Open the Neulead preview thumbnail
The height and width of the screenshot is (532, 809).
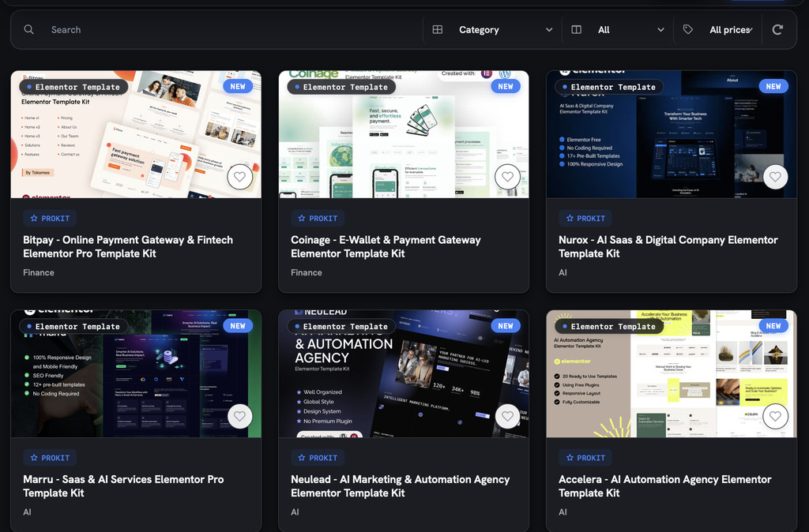[404, 373]
